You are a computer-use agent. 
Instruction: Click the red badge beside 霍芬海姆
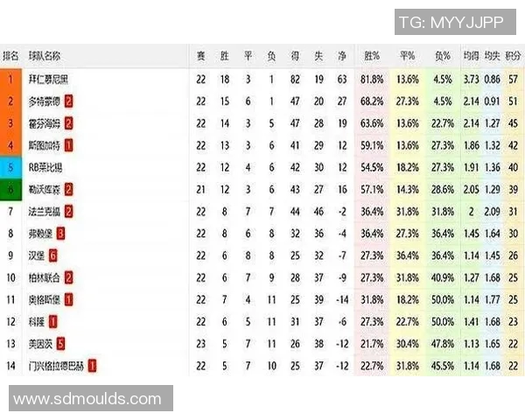click(68, 123)
